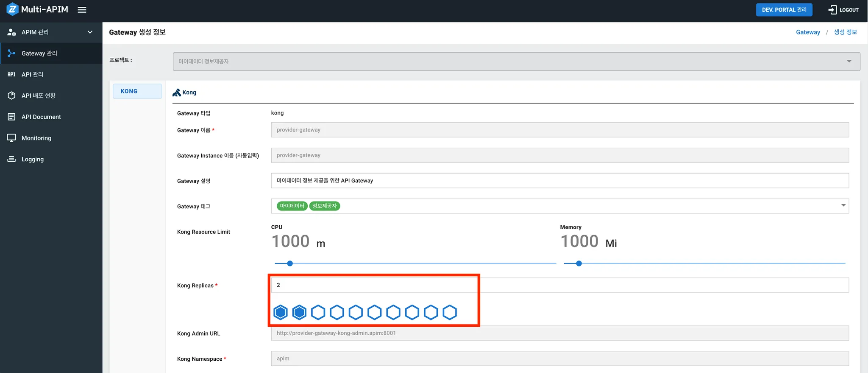Click the Kong logo icon in header
868x373 pixels.
click(177, 93)
